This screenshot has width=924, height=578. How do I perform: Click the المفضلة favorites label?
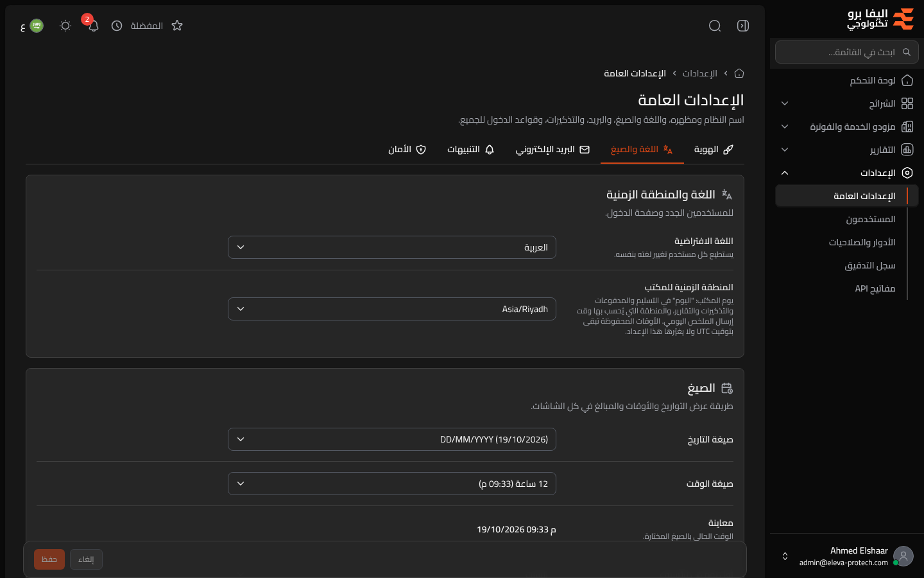pos(147,26)
